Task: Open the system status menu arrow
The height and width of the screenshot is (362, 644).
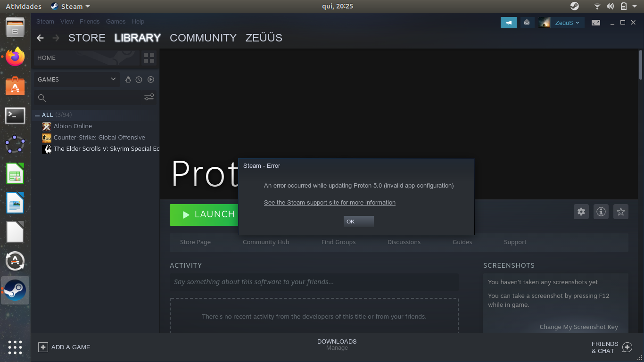Action: (635, 6)
